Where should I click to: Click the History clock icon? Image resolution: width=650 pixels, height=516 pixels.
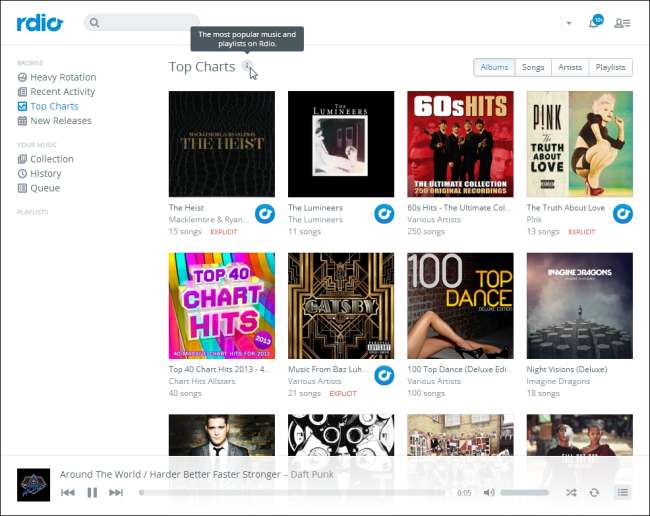coord(22,174)
